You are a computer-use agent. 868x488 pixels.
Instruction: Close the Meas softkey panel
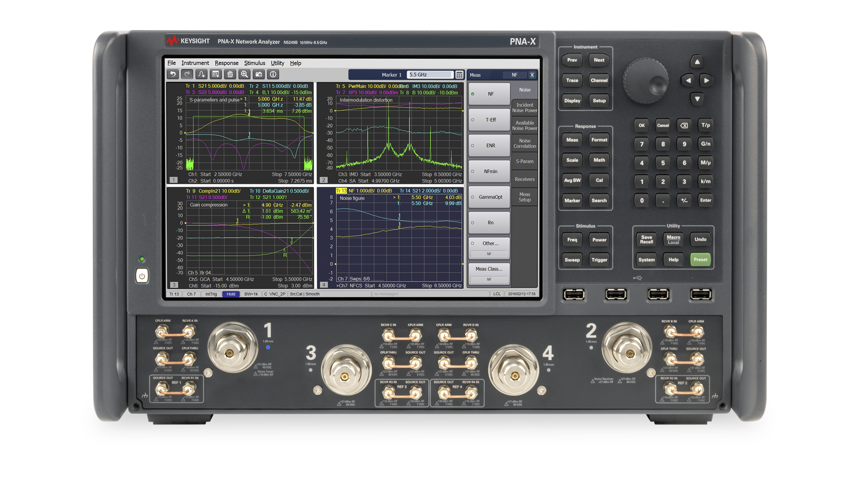click(532, 75)
